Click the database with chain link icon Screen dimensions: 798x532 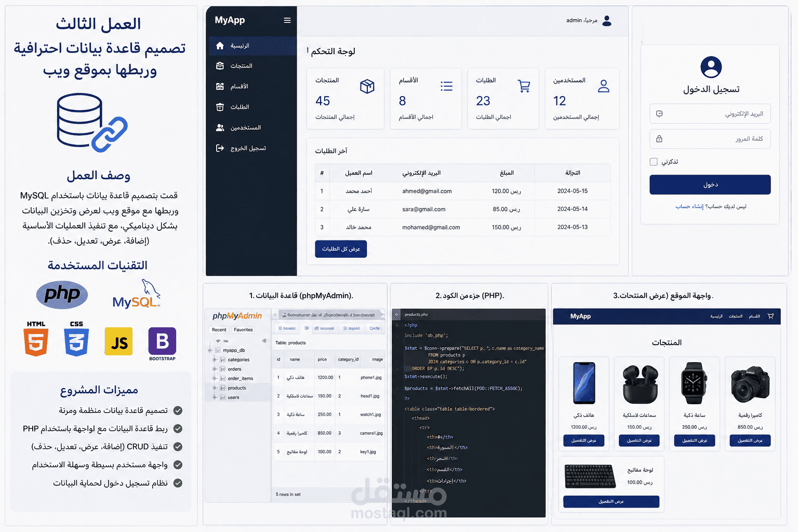92,123
